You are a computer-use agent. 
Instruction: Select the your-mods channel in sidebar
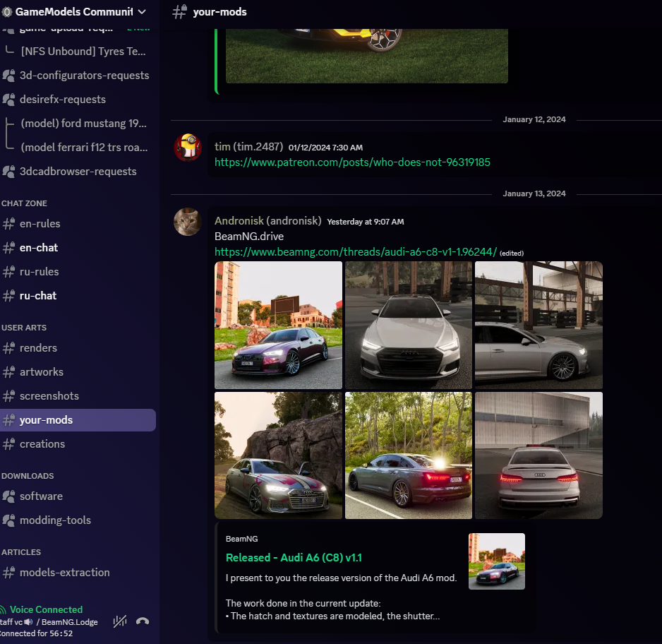tap(78, 420)
